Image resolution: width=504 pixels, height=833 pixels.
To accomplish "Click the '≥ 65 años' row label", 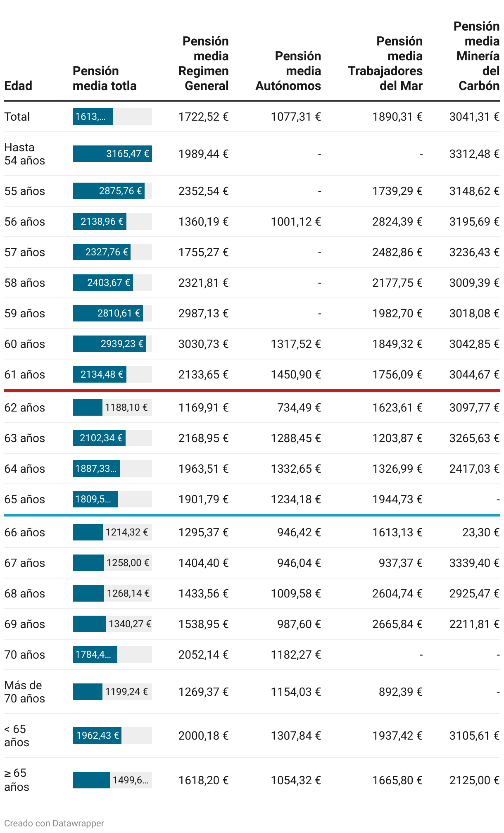I will pos(17,780).
